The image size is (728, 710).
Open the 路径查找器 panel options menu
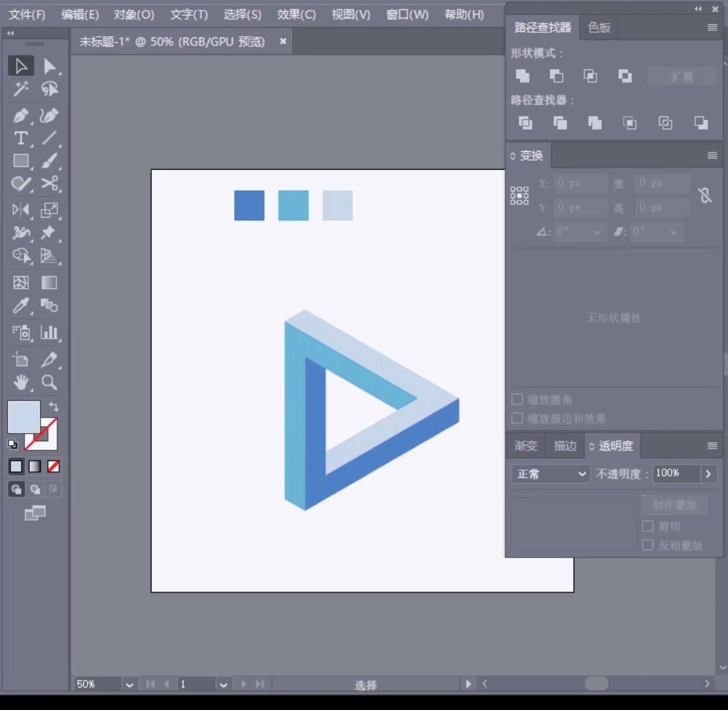[x=712, y=28]
